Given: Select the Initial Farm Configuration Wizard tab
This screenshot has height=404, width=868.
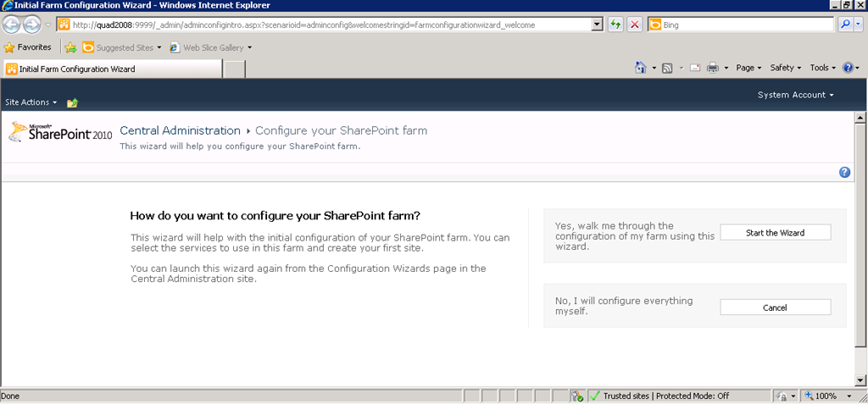Looking at the screenshot, I should click(x=113, y=69).
